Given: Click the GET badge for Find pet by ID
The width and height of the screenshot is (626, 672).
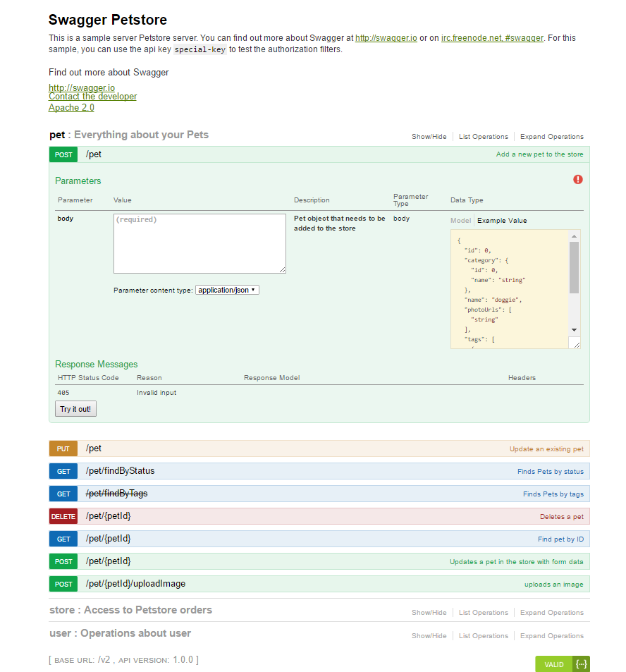Looking at the screenshot, I should [x=63, y=538].
